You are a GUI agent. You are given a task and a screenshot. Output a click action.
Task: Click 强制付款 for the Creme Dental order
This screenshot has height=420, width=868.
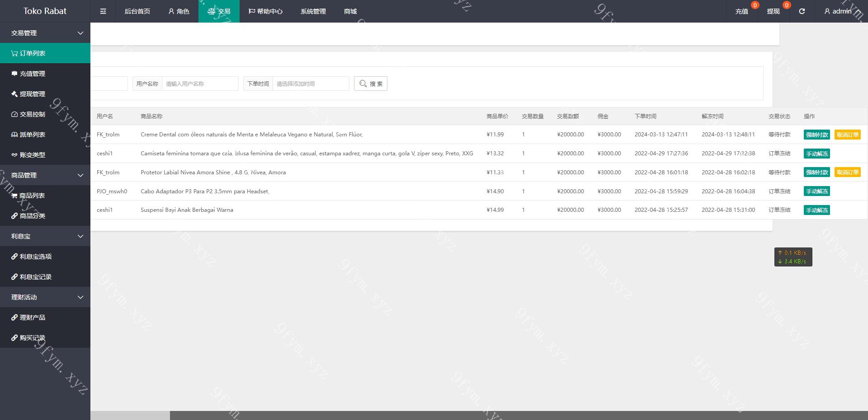[x=817, y=135]
